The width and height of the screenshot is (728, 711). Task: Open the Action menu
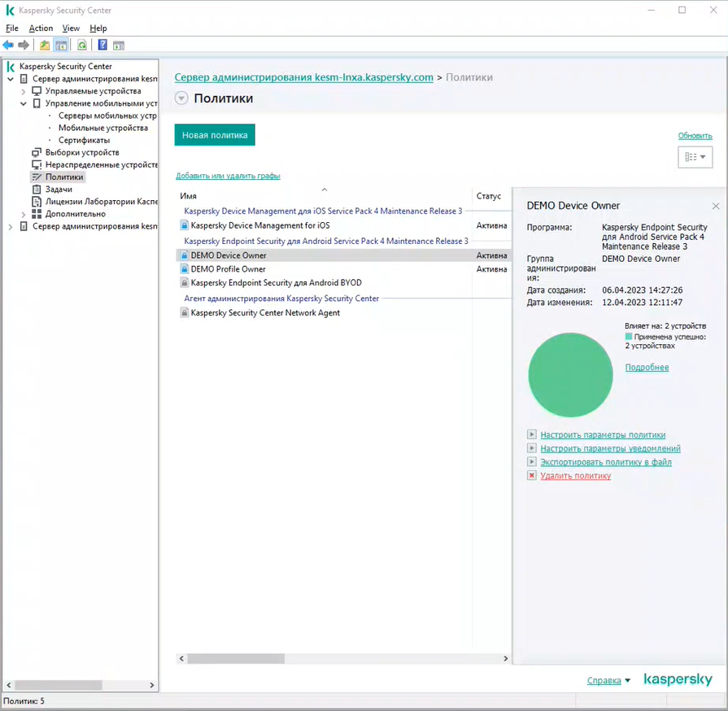pos(41,28)
